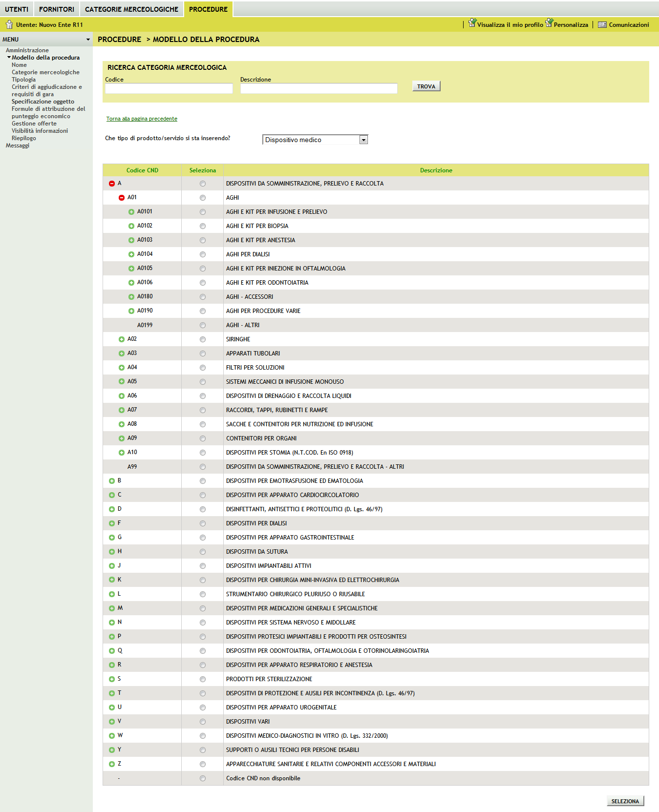The width and height of the screenshot is (659, 812).
Task: Click the Personalizza icon in header
Action: pos(549,23)
